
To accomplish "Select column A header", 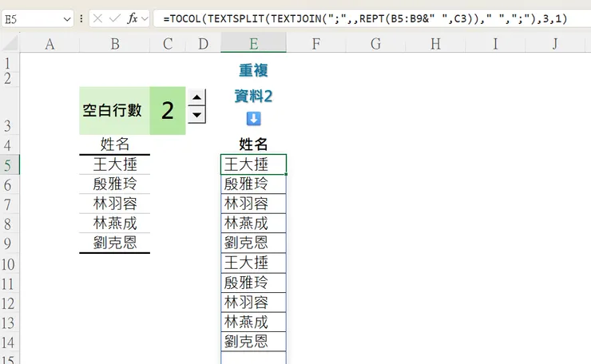I will click(50, 44).
